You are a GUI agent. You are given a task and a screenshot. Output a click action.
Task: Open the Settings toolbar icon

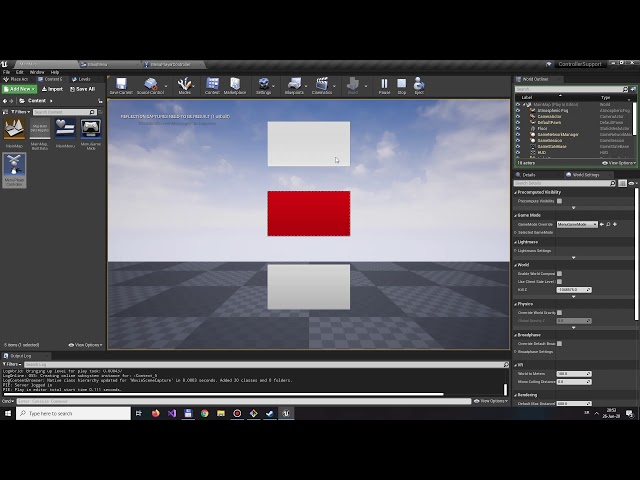pos(263,86)
